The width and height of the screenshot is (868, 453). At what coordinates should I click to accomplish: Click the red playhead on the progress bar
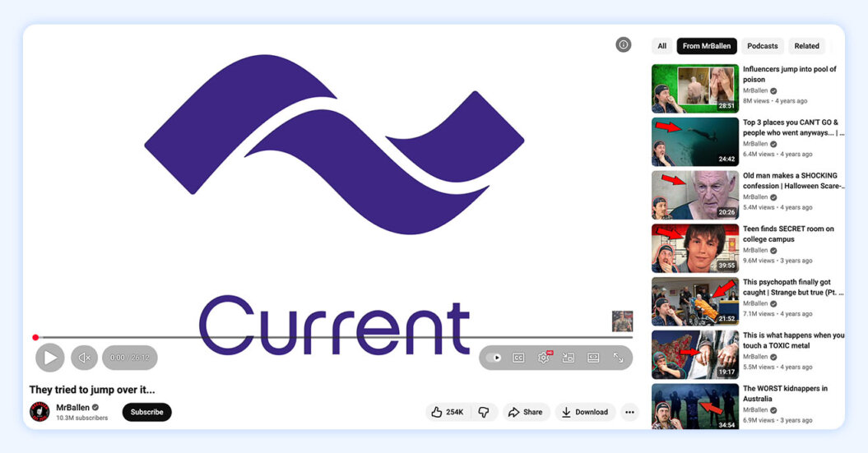(35, 337)
